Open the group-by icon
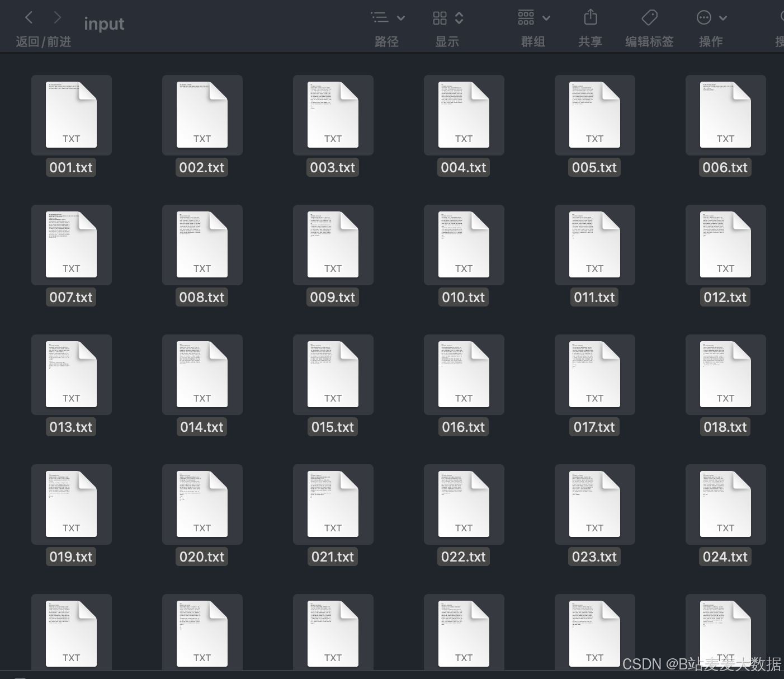Viewport: 784px width, 679px height. tap(526, 17)
